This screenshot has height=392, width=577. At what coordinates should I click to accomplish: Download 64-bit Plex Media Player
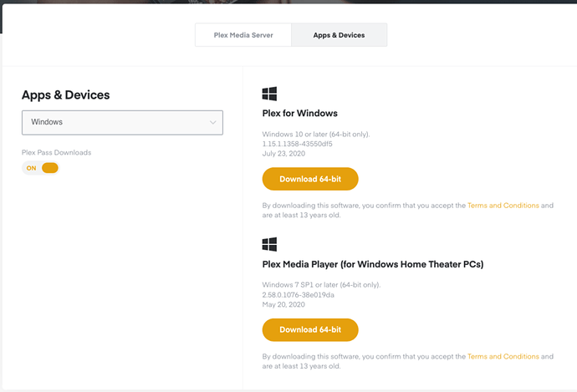310,329
